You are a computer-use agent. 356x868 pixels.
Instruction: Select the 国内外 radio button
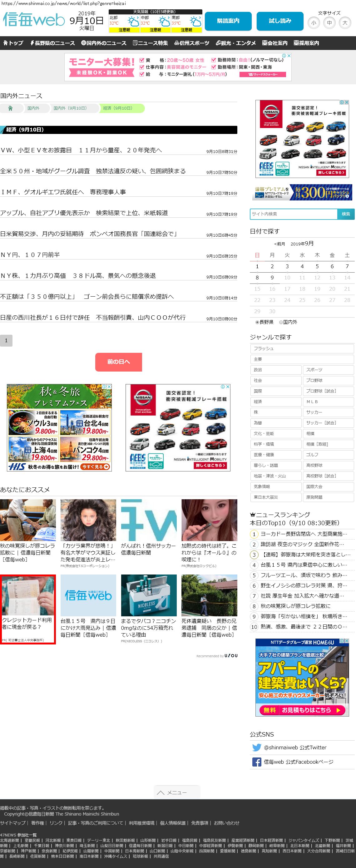(281, 322)
